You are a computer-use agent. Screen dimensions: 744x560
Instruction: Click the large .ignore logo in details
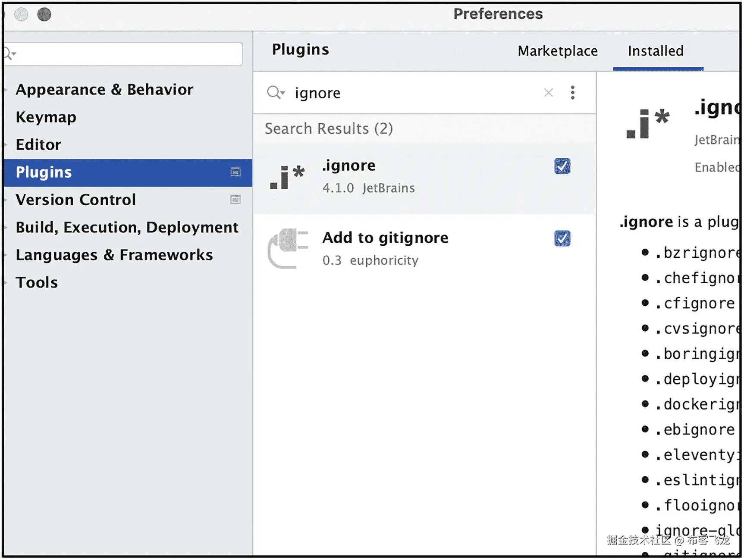coord(647,124)
